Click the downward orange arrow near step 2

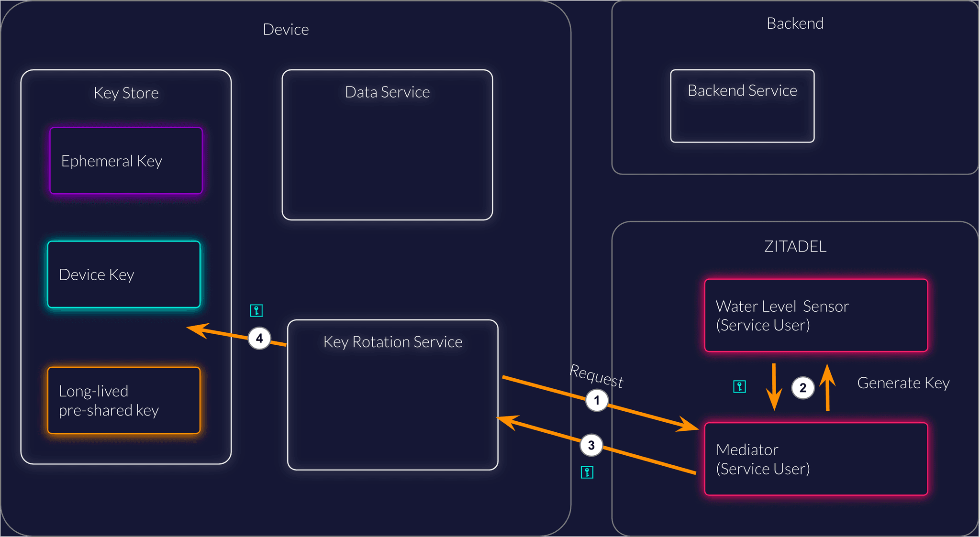(x=774, y=387)
